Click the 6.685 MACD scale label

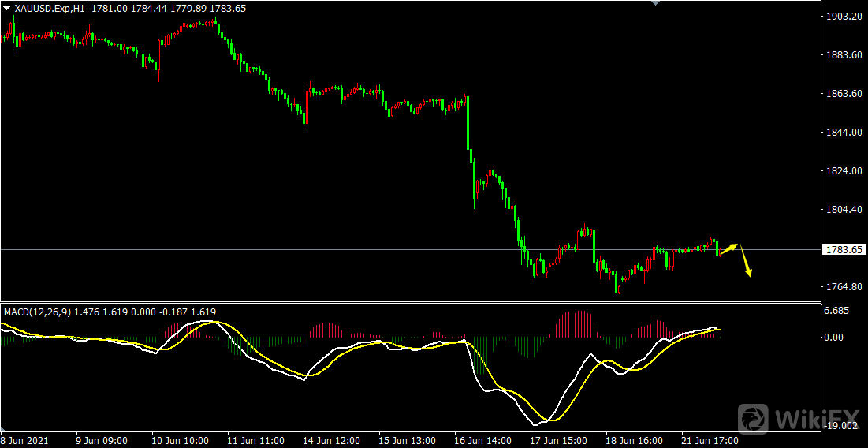point(836,311)
